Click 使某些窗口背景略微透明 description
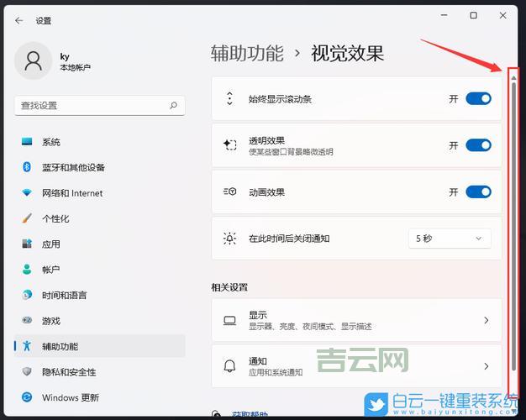The image size is (526, 420). point(291,152)
